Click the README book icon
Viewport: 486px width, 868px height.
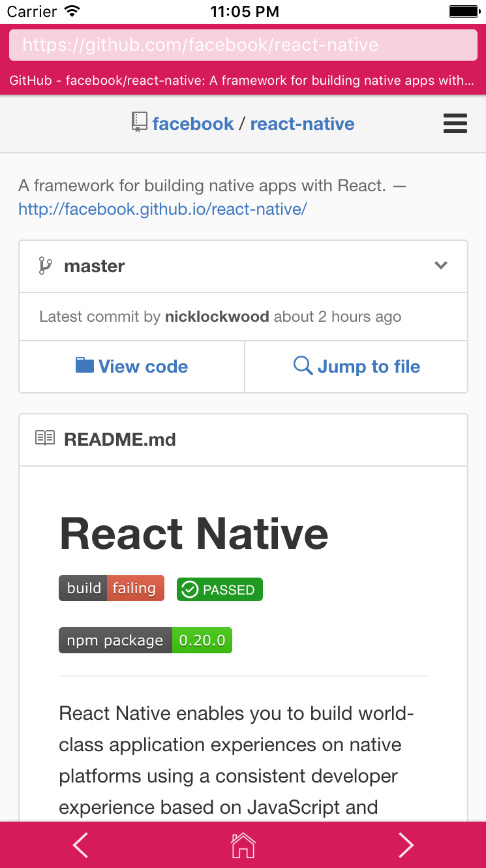tap(45, 438)
